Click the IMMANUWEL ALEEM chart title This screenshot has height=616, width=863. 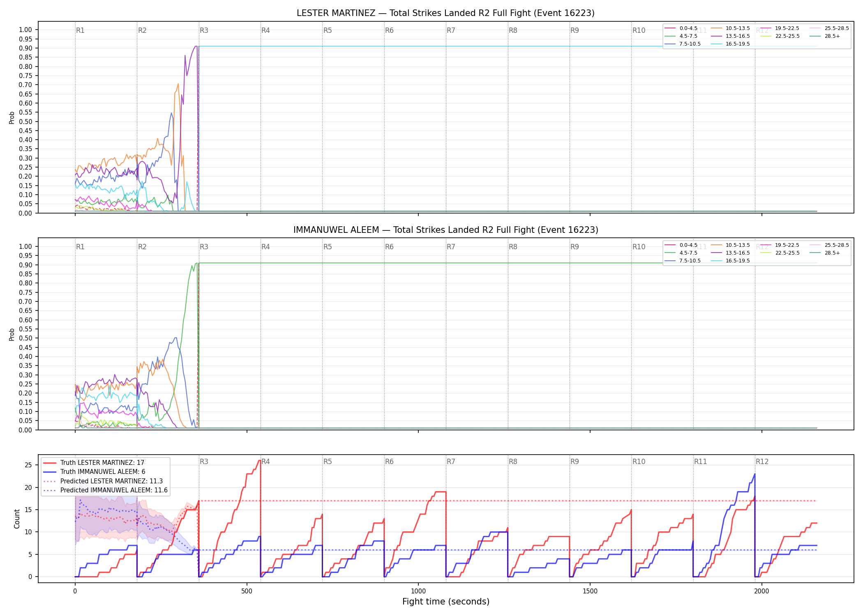point(445,230)
